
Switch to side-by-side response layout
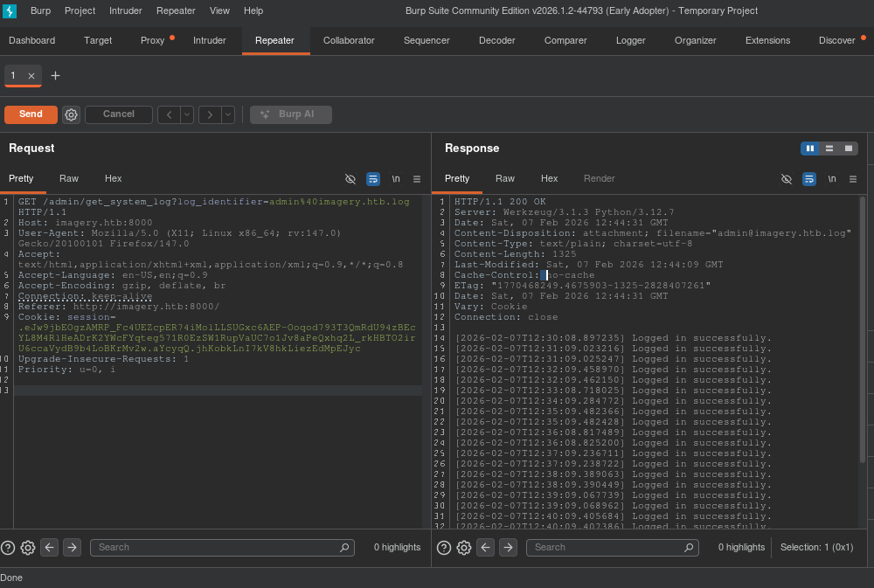click(x=810, y=149)
